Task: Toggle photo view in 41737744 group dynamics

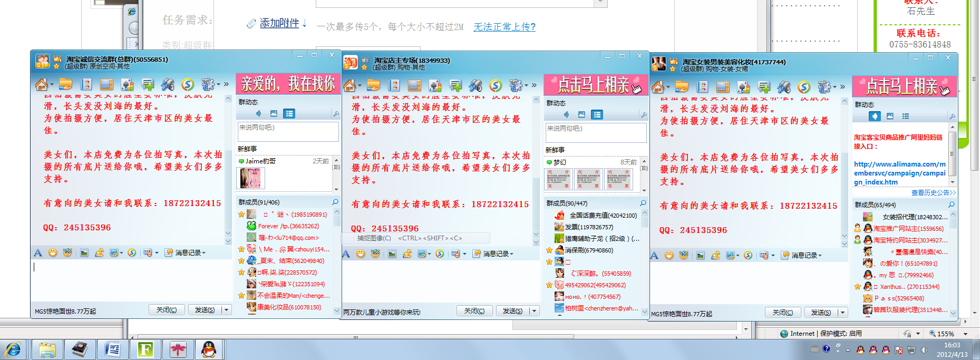Action: click(890, 116)
